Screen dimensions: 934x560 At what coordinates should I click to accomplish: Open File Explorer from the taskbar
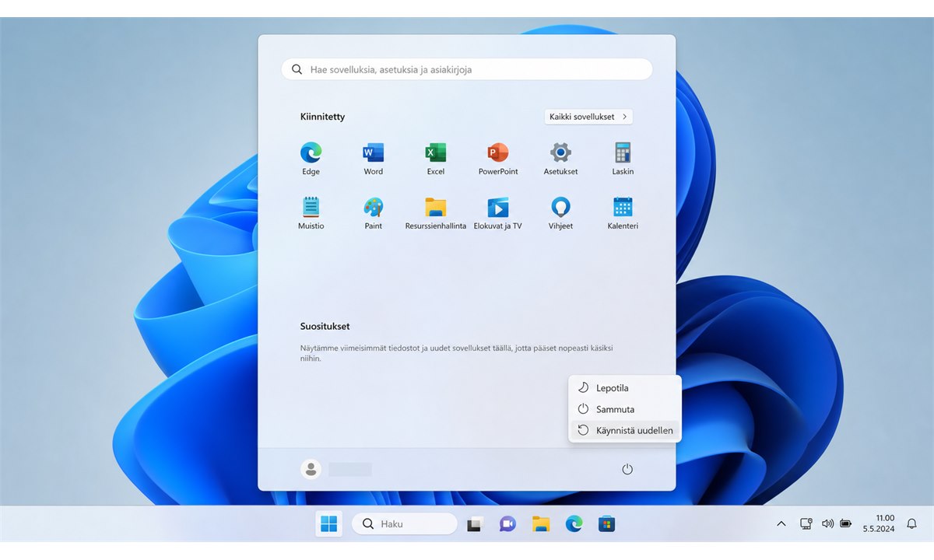541,524
